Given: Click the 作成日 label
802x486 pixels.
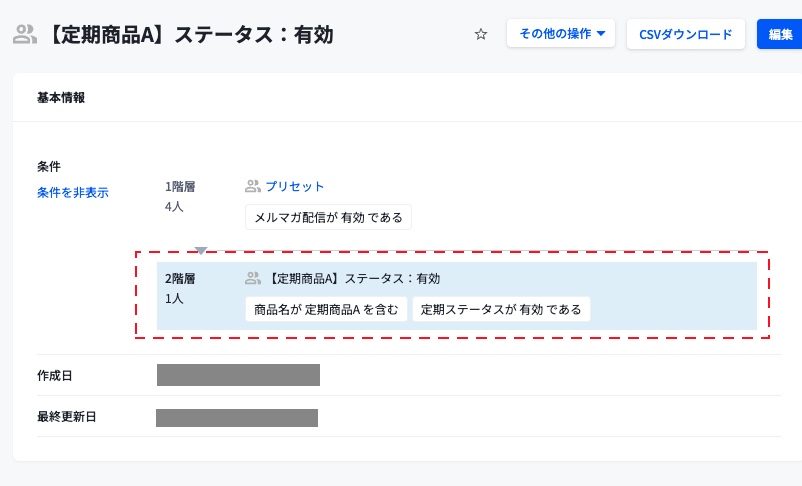Looking at the screenshot, I should [55, 375].
